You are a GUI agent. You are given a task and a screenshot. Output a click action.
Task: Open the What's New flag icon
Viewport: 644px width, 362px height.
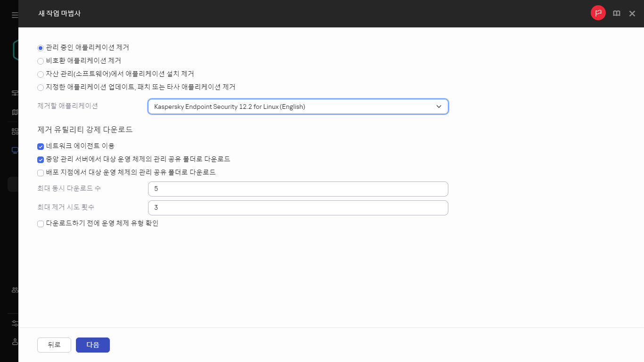pyautogui.click(x=598, y=13)
